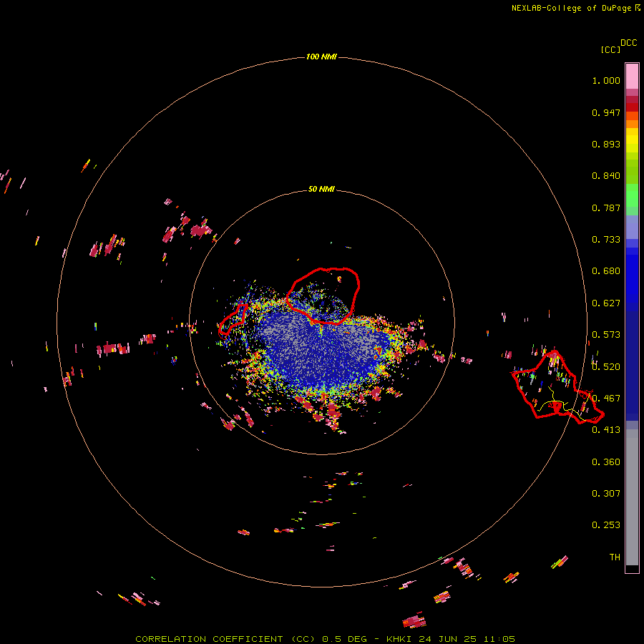This screenshot has height=644, width=644.
Task: Pick the bright green segment of color bar
Action: coord(632,195)
